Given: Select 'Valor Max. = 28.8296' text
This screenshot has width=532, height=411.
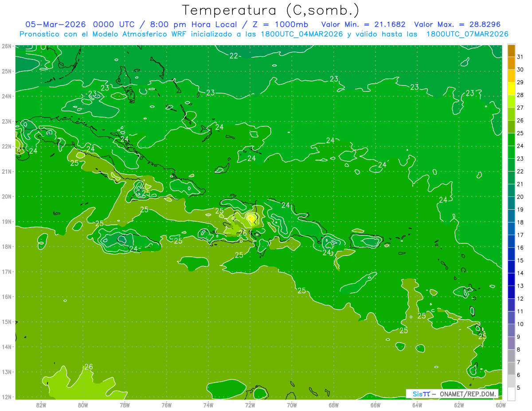Looking at the screenshot, I should [x=457, y=24].
